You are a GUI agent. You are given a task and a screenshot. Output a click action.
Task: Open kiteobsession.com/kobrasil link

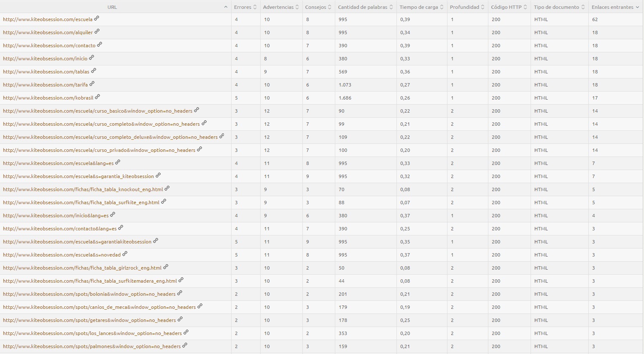pyautogui.click(x=48, y=98)
